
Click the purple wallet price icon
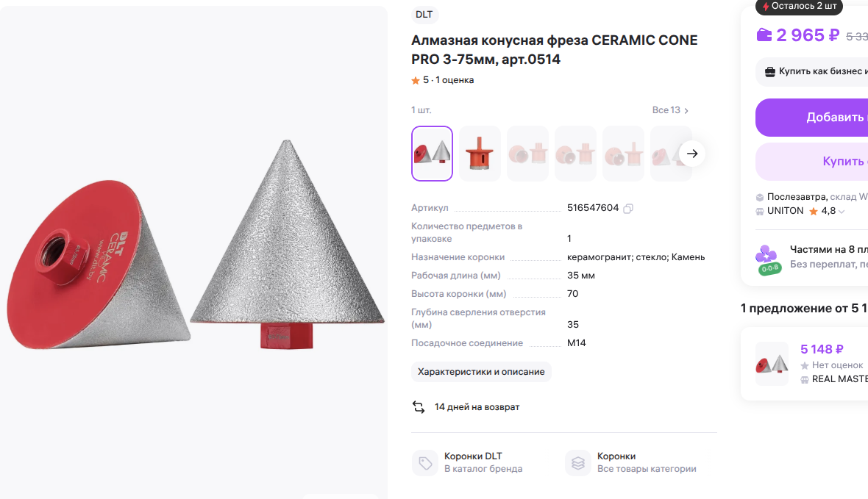[764, 35]
